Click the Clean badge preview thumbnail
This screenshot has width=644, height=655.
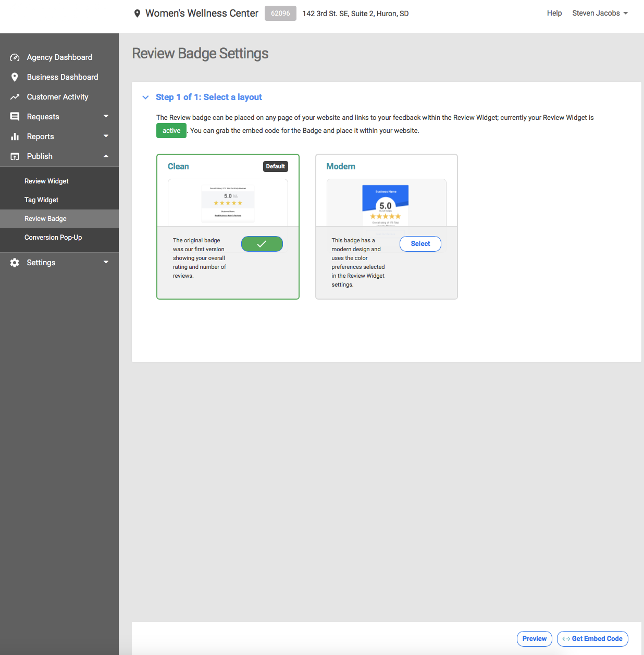coord(228,203)
